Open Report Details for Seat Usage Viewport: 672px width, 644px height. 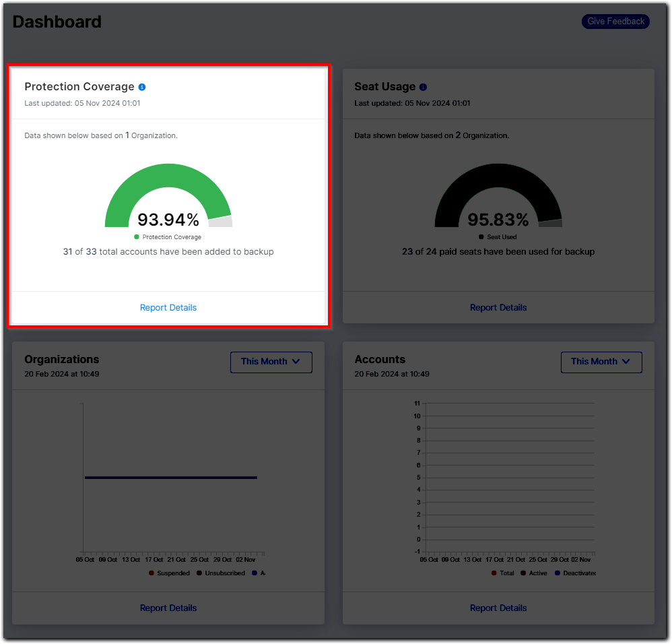click(498, 307)
